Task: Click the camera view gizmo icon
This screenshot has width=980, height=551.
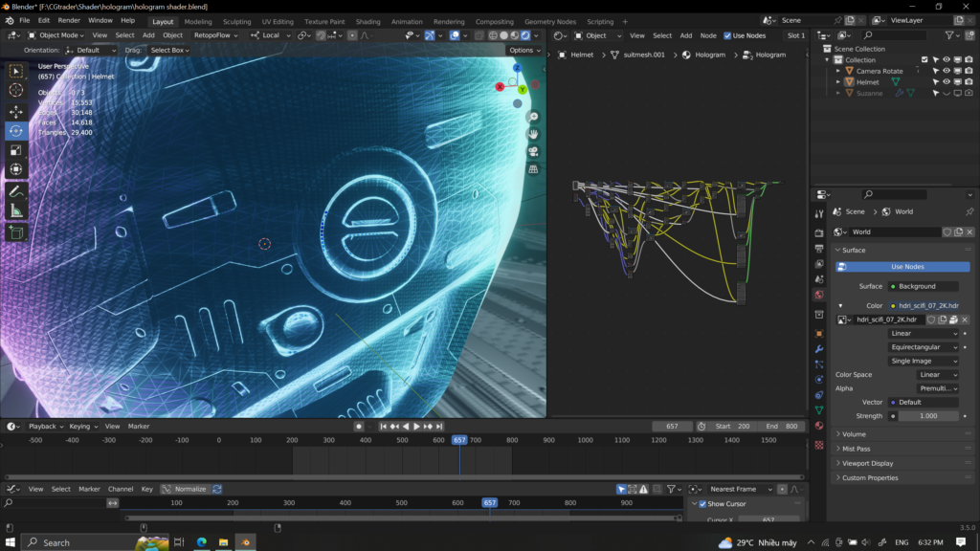Action: pyautogui.click(x=533, y=151)
